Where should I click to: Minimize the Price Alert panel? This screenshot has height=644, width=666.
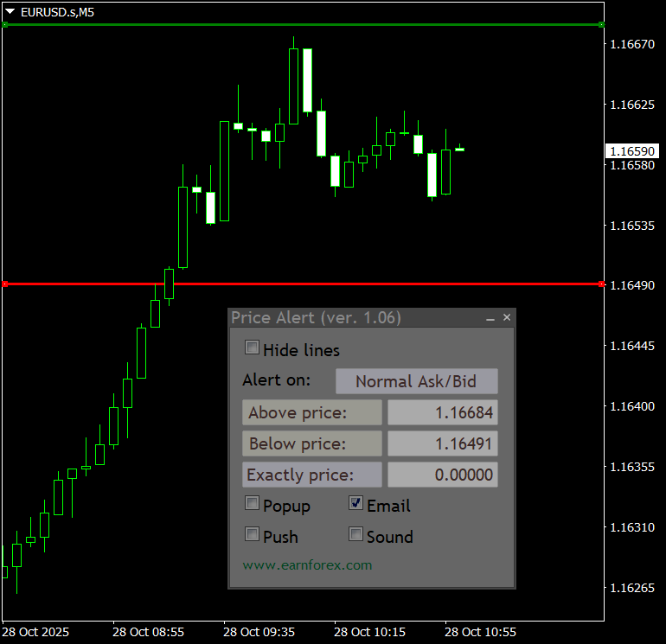490,319
